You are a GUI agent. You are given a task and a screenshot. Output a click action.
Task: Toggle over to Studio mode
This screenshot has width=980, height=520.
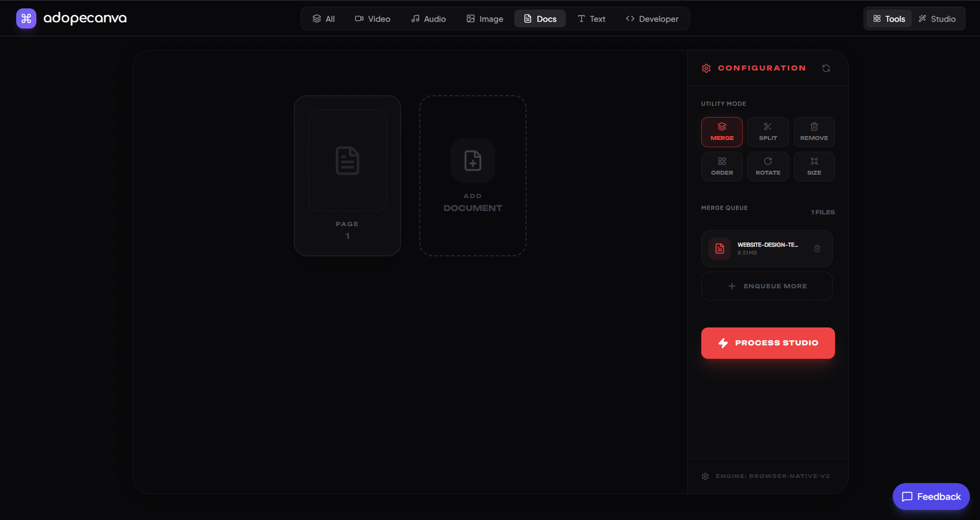937,18
